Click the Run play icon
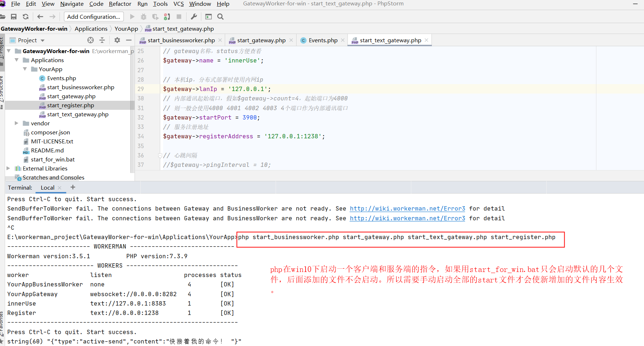The image size is (644, 346). point(132,17)
